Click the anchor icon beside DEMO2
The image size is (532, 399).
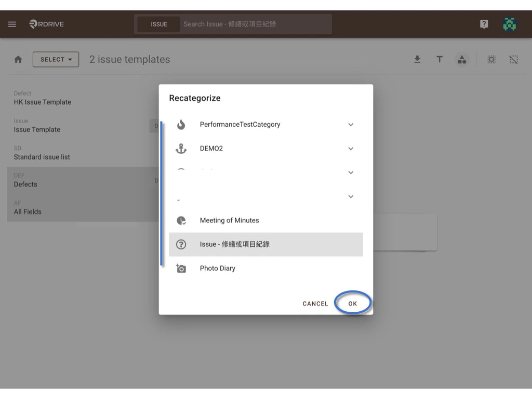pyautogui.click(x=181, y=149)
